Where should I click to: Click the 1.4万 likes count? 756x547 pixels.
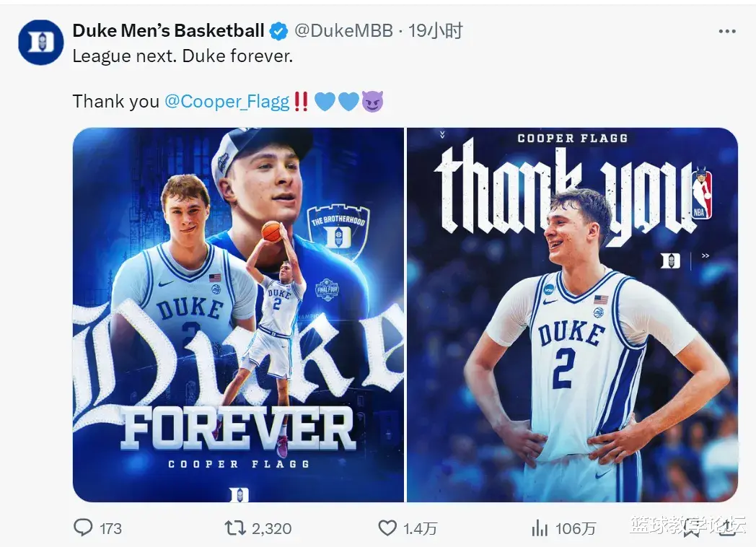click(421, 528)
